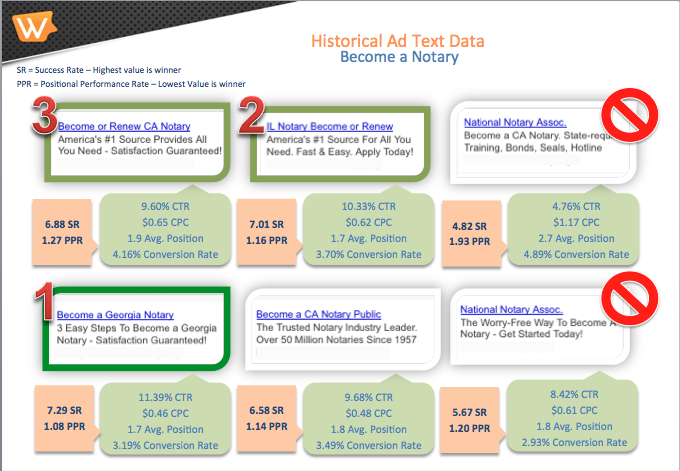Click the '1.16 PPR' value
Image resolution: width=680 pixels, height=471 pixels.
click(267, 241)
